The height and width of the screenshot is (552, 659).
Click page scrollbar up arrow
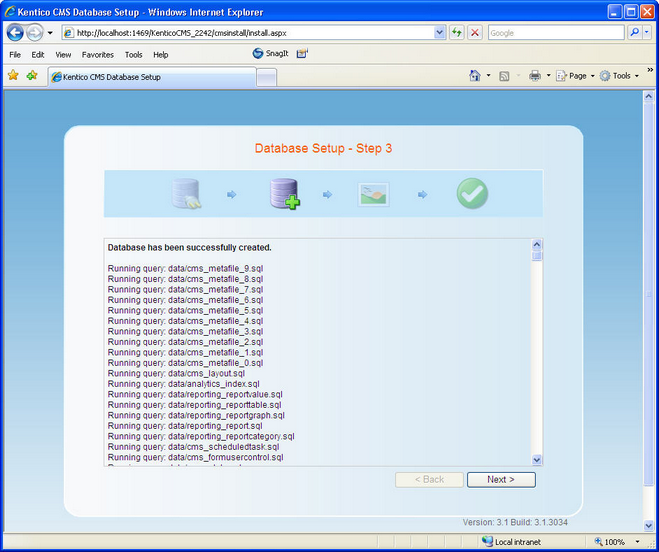click(648, 96)
